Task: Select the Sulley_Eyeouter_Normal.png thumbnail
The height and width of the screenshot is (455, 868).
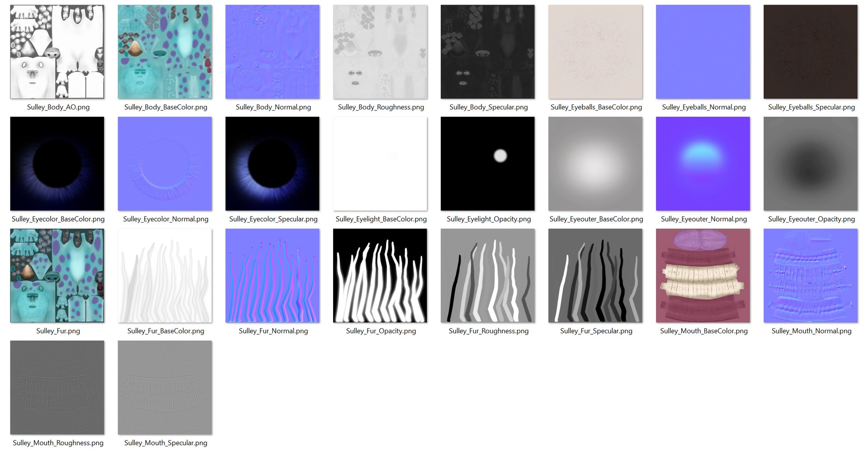Action: point(703,164)
